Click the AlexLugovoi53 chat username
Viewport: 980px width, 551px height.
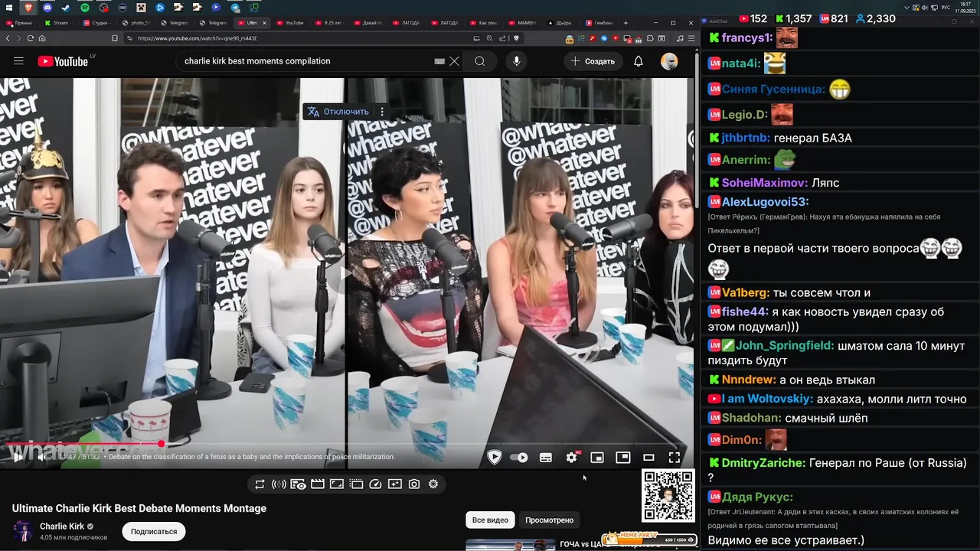pos(765,202)
